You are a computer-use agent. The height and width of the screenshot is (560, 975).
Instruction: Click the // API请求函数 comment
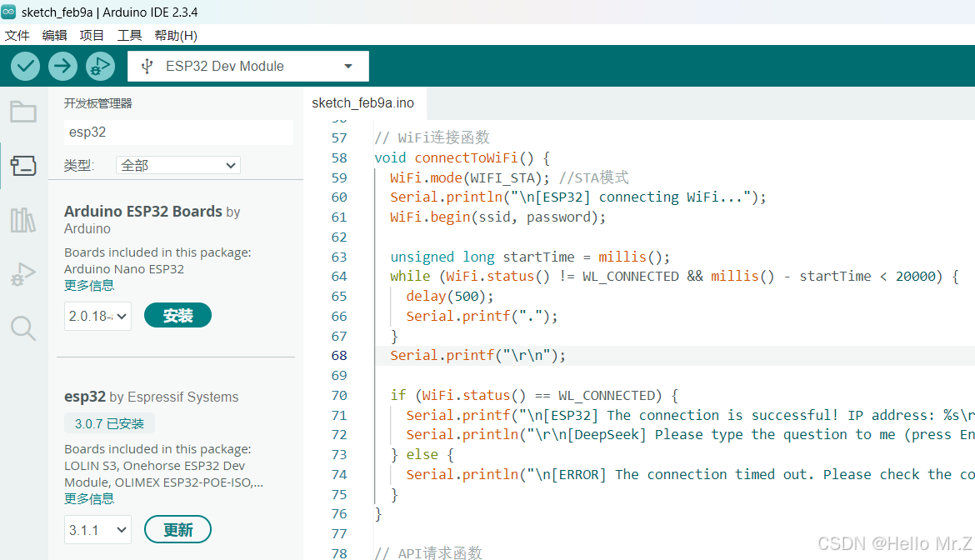point(428,552)
